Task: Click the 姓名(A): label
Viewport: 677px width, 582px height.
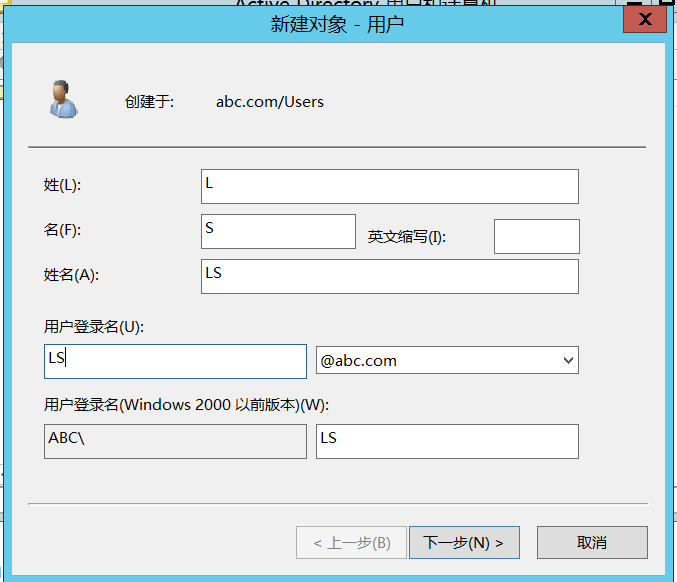Action: pyautogui.click(x=71, y=275)
